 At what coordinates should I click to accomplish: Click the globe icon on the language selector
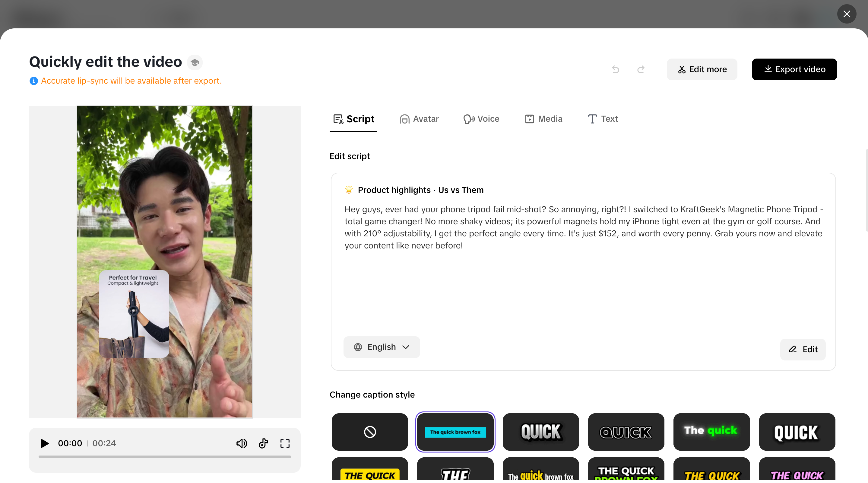click(358, 347)
